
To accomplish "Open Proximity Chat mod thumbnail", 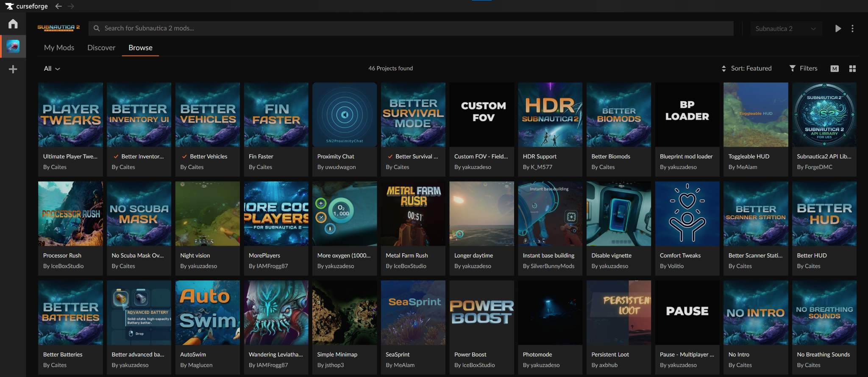I will click(345, 115).
